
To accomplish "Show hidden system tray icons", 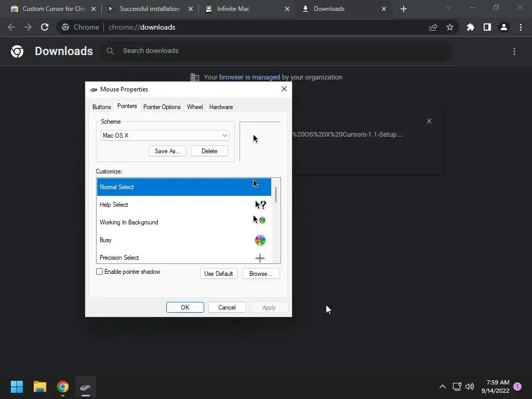I will [x=443, y=387].
